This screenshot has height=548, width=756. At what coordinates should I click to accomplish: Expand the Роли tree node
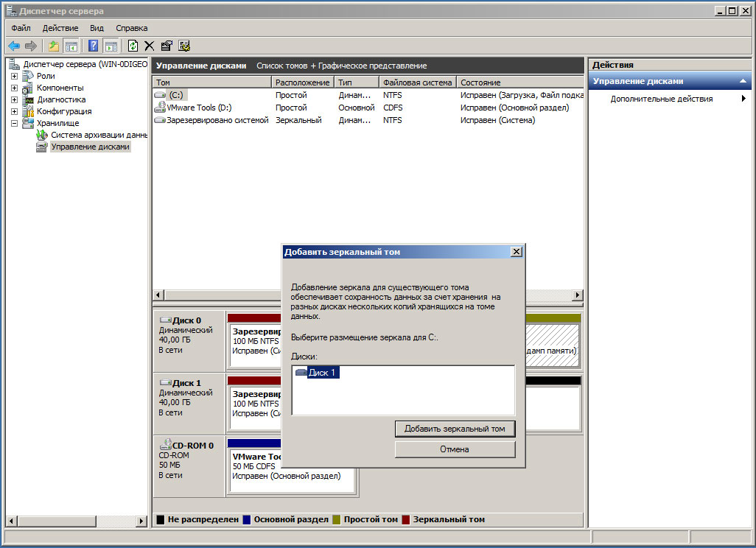15,76
